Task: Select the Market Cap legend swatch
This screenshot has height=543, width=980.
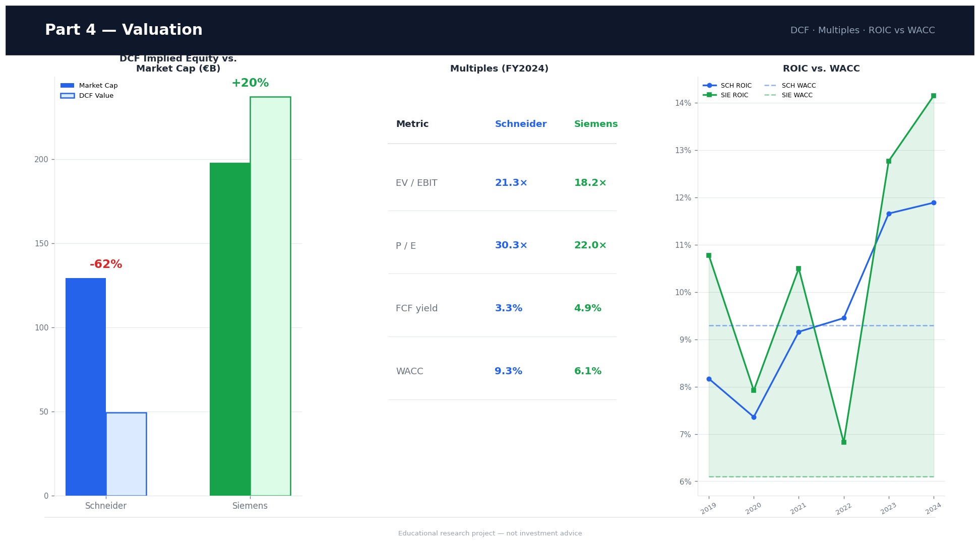Action: click(67, 85)
